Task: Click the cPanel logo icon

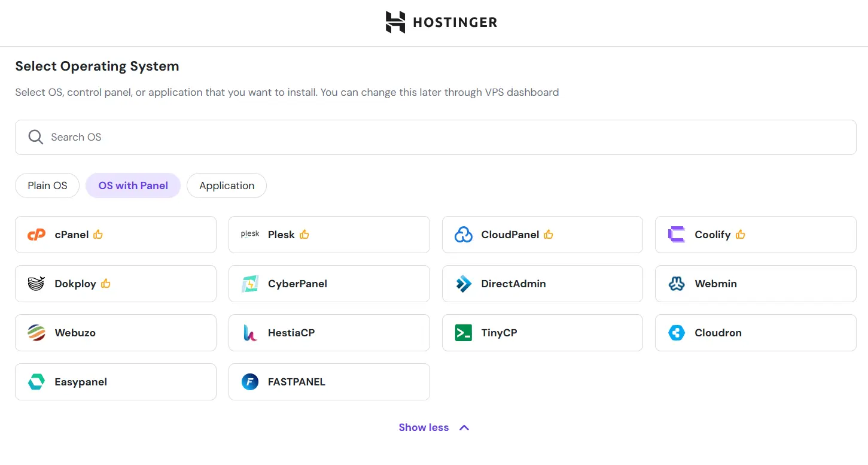Action: click(36, 235)
